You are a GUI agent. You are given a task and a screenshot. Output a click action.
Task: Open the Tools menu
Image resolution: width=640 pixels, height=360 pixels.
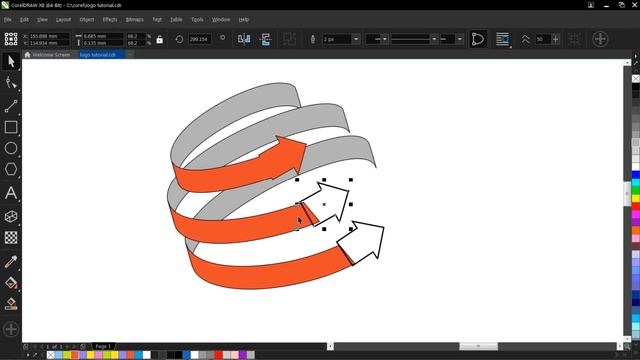pyautogui.click(x=197, y=20)
